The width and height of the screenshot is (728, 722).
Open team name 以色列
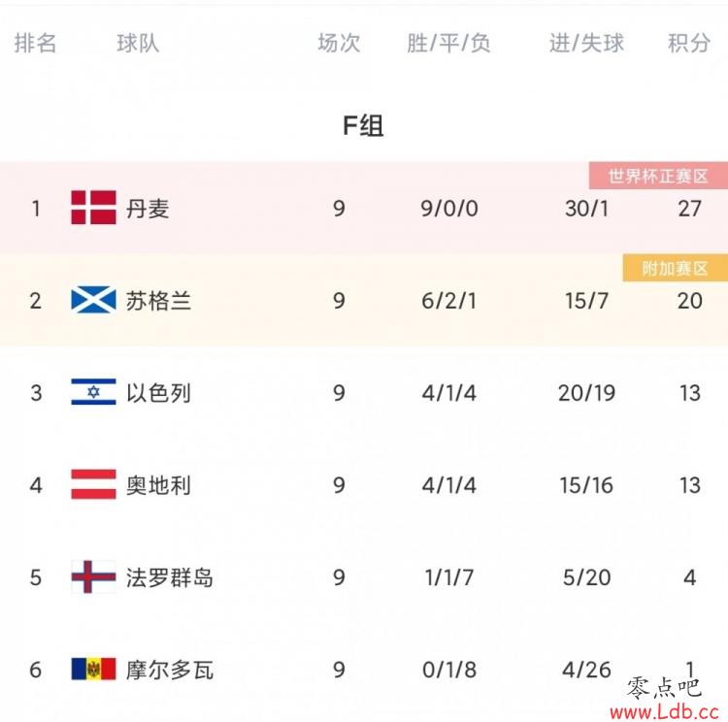(x=158, y=393)
